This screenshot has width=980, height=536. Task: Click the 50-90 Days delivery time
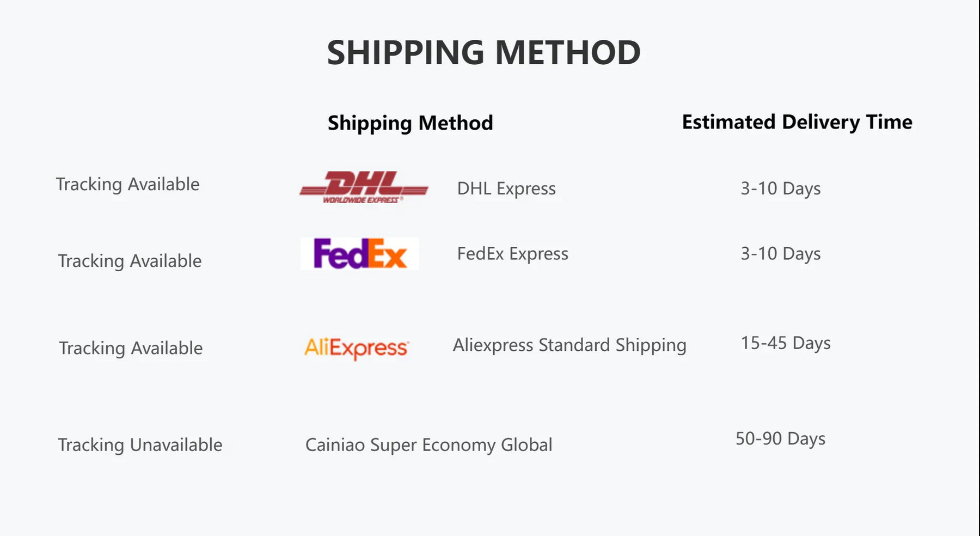coord(780,438)
